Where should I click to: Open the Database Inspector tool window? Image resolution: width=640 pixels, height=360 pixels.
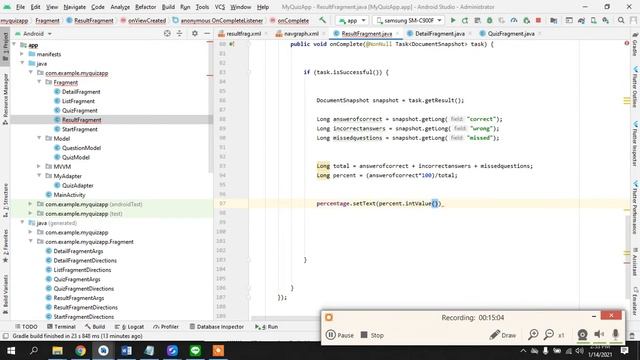click(217, 327)
